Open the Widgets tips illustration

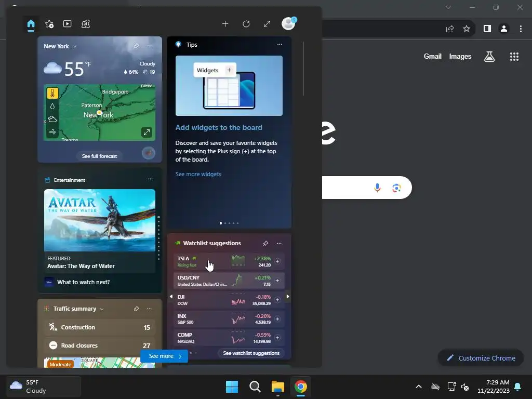coord(229,86)
